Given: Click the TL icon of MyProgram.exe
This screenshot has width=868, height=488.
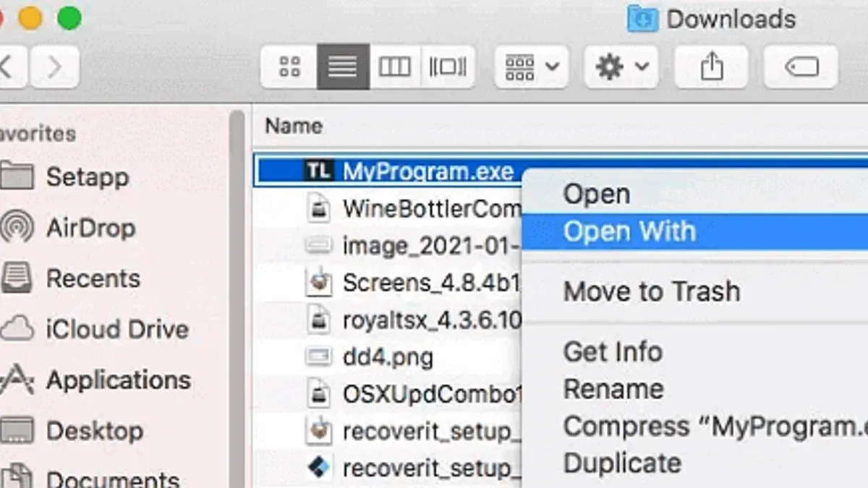Looking at the screenshot, I should pyautogui.click(x=318, y=171).
